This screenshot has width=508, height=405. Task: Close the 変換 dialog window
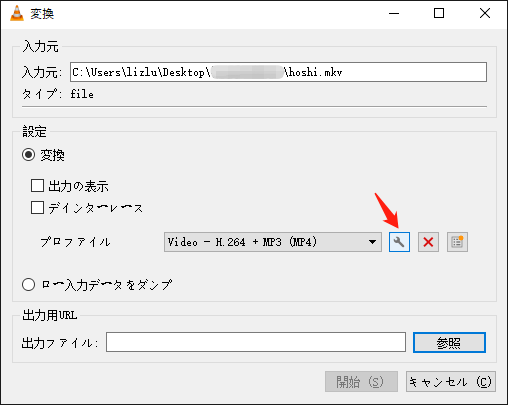click(485, 13)
